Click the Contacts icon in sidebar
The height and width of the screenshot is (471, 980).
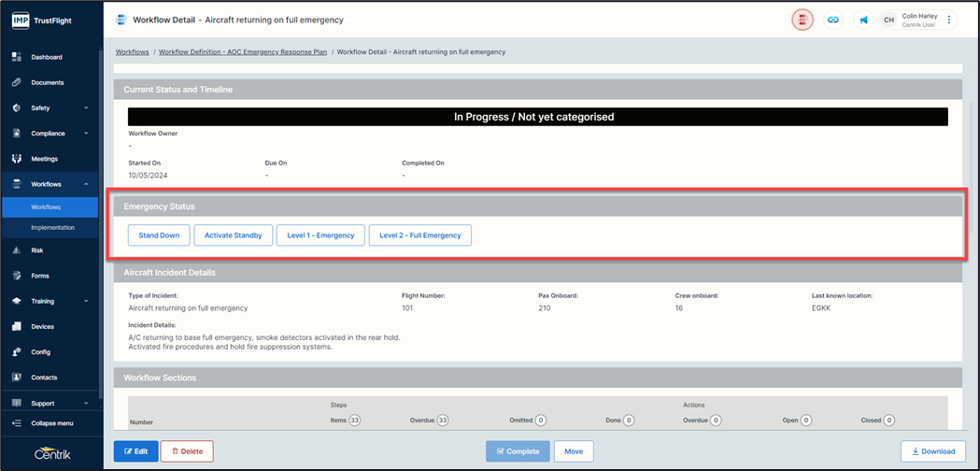pos(17,378)
